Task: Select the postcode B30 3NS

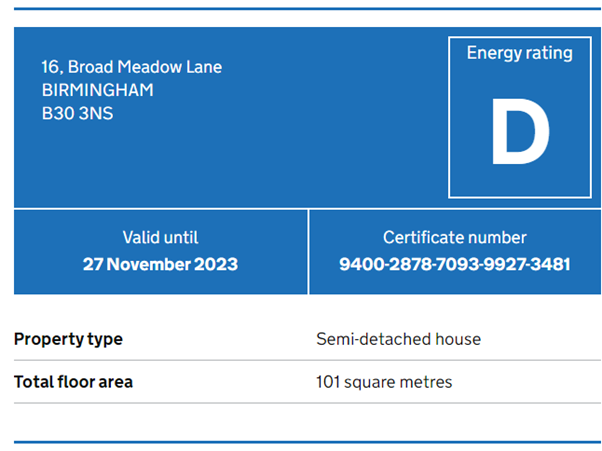Action: (x=77, y=114)
